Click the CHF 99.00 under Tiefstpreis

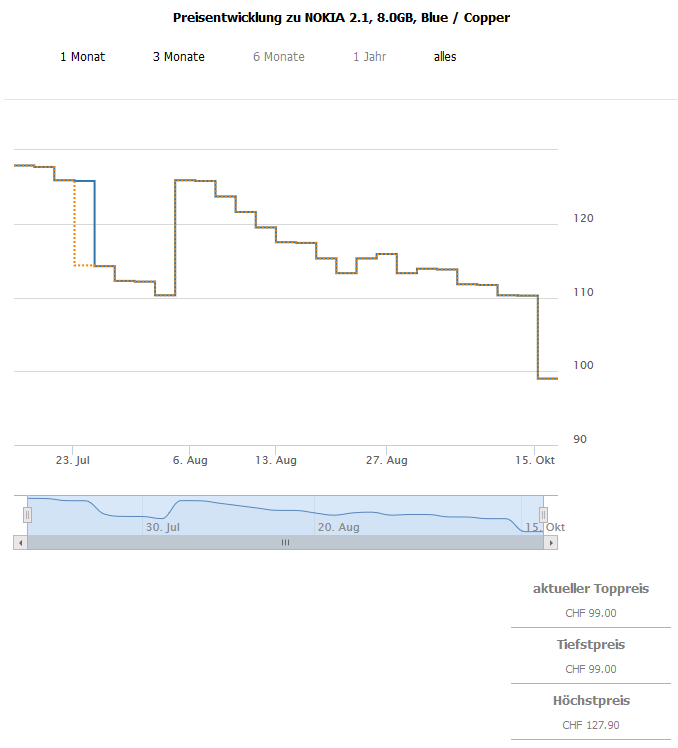click(591, 669)
